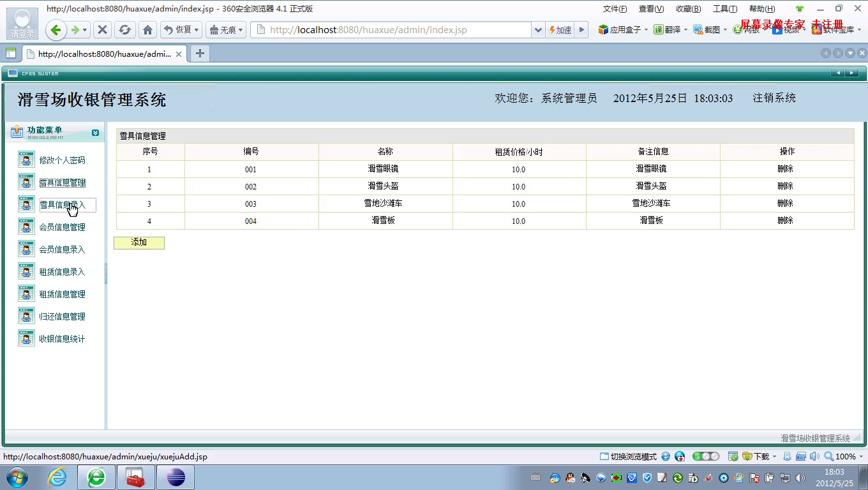The width and height of the screenshot is (868, 490).
Task: Click the URL address input field
Action: tap(396, 30)
